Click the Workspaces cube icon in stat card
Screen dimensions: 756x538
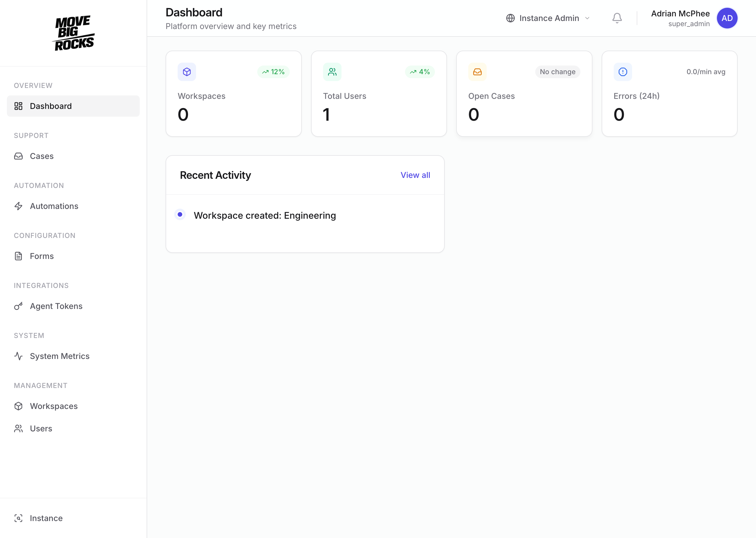[187, 72]
